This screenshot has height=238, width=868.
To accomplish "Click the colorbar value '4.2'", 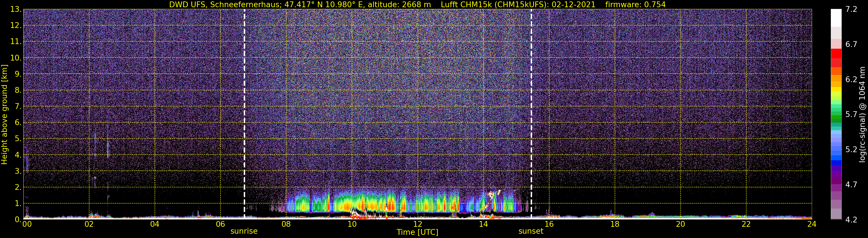I will (852, 220).
